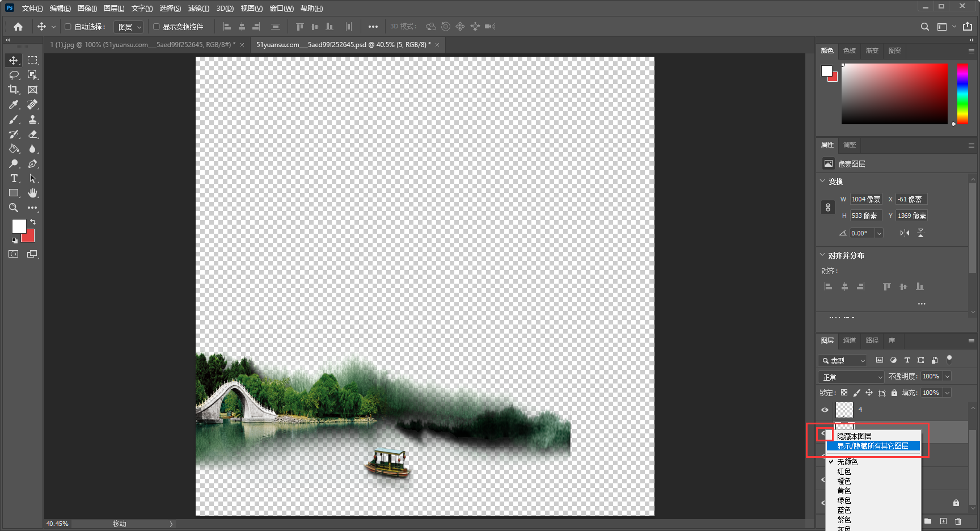Open the Layers panel menu button

[971, 341]
